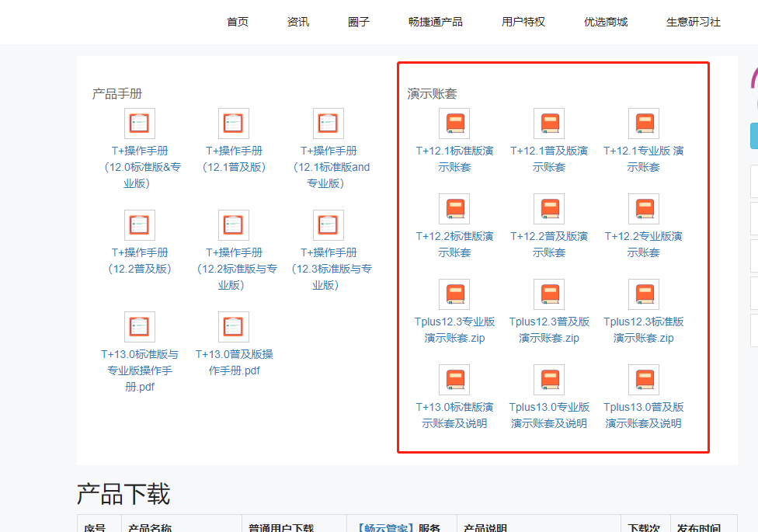This screenshot has height=532, width=758.
Task: Open T+12.2专业版演示账套 text link
Action: pyautogui.click(x=643, y=244)
